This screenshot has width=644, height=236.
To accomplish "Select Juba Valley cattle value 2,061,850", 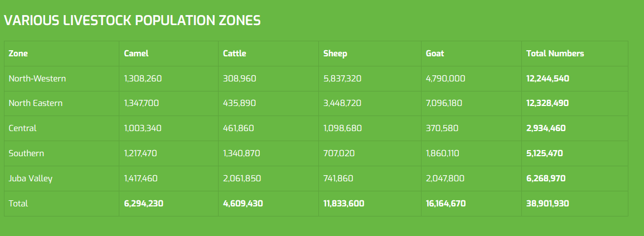I will pyautogui.click(x=242, y=179).
